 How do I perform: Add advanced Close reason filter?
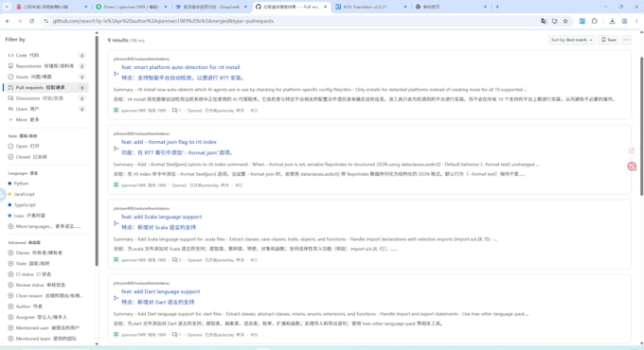45,295
